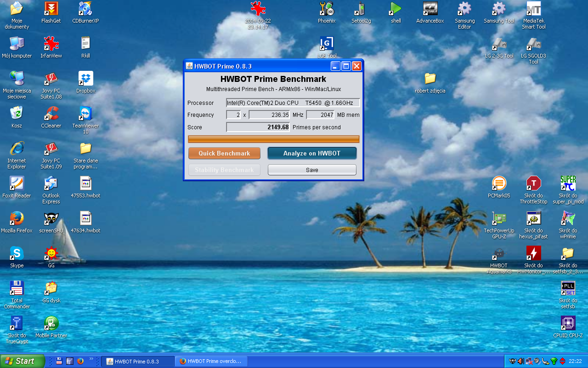Launch super_pi_mod shortcut

[568, 190]
